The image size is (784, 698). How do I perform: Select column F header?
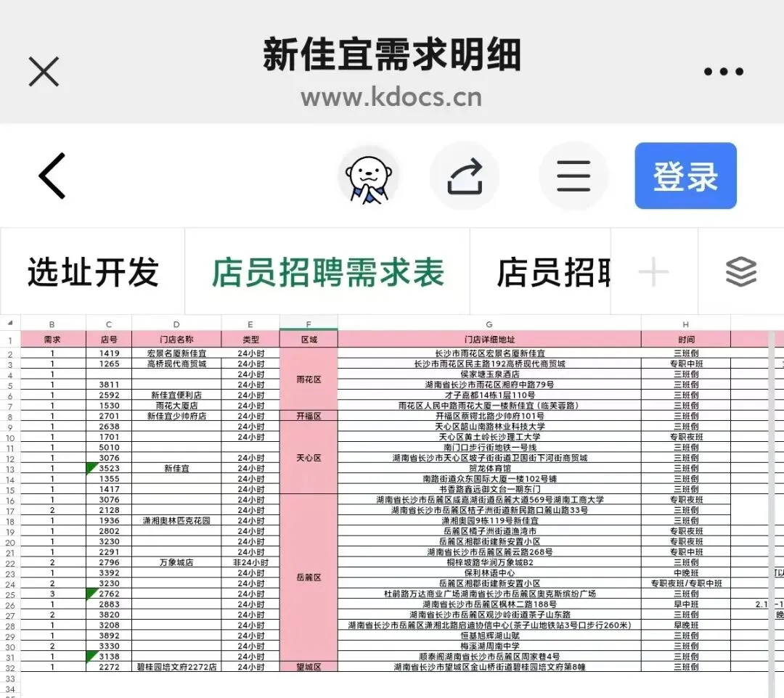coord(309,324)
